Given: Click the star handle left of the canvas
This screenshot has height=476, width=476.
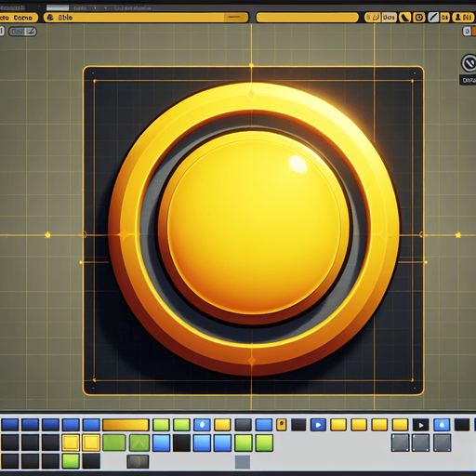Looking at the screenshot, I should [47, 235].
